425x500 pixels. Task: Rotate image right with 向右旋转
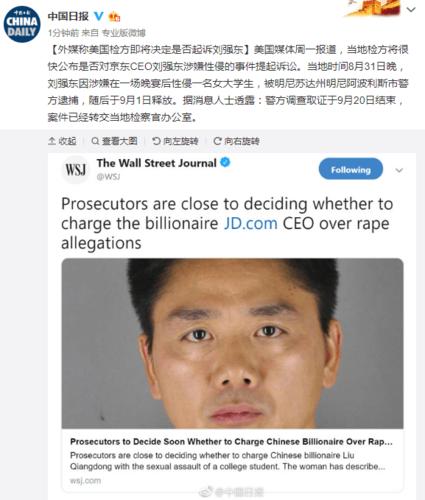[236, 141]
